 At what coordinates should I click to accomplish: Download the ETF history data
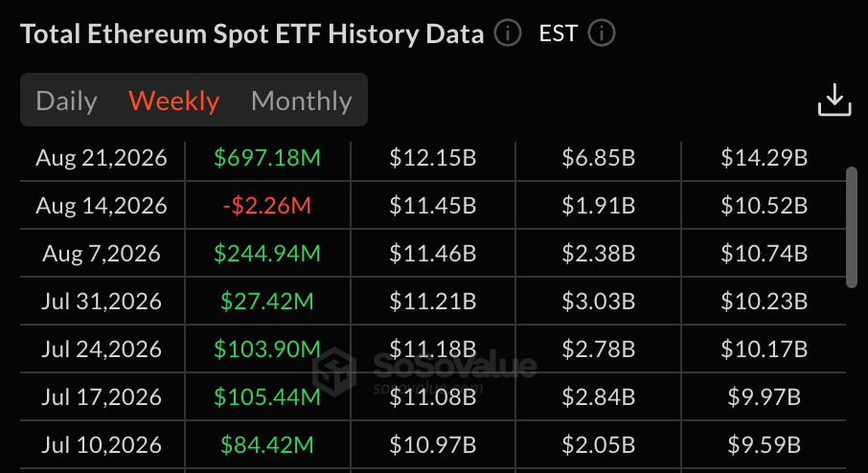[834, 101]
